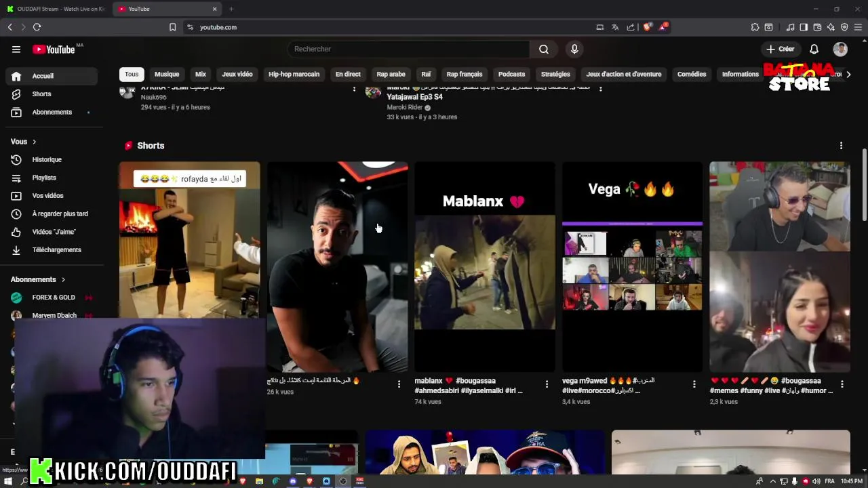This screenshot has width=868, height=488.
Task: Select the Jeux vidéo filter chip
Action: click(x=237, y=74)
